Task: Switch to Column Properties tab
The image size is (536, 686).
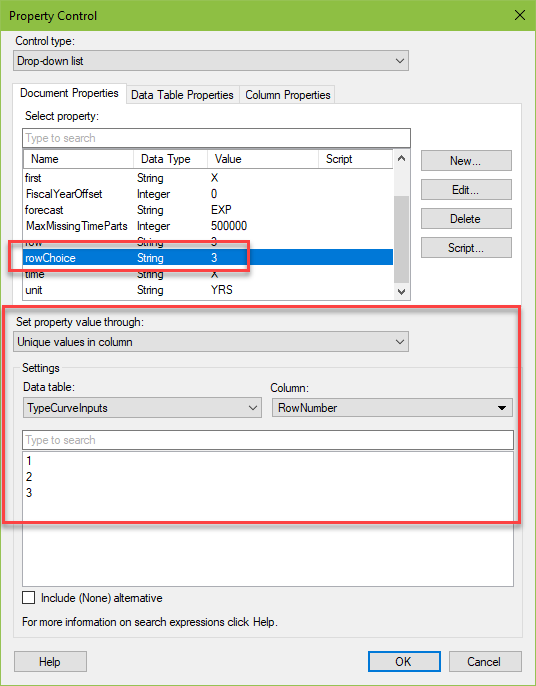Action: (287, 95)
